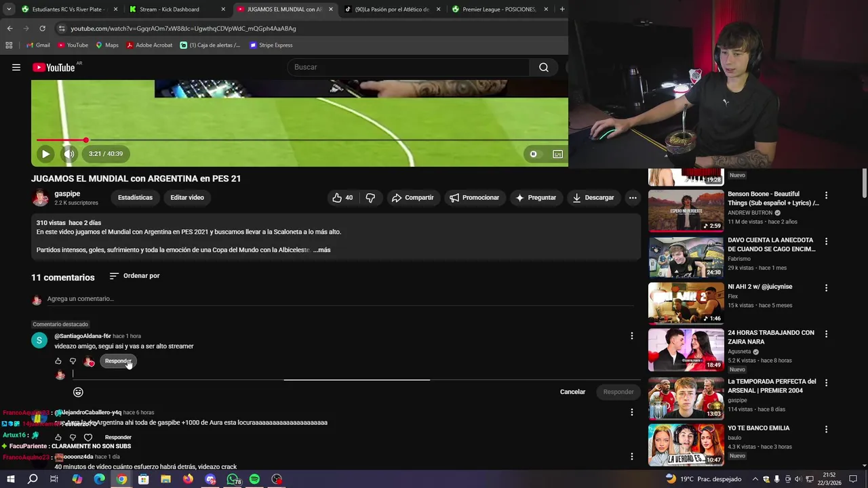The height and width of the screenshot is (488, 868).
Task: Switch to Premier League POSICIONES tab
Action: (500, 9)
